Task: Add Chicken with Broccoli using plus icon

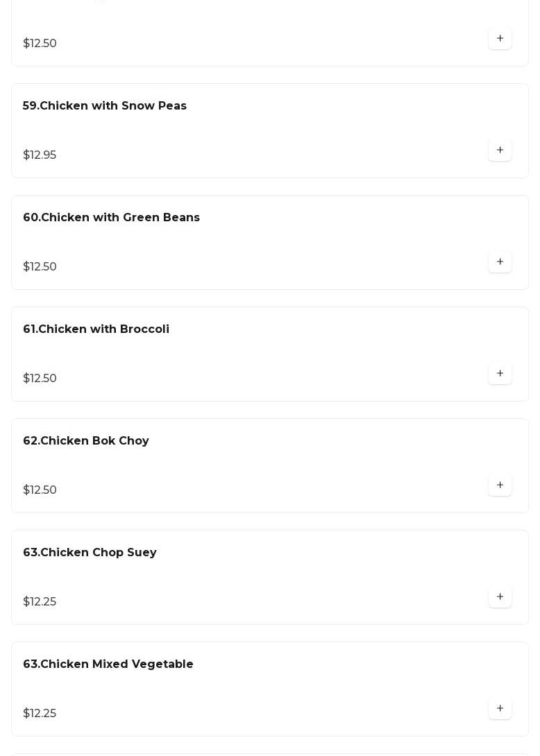Action: tap(500, 374)
